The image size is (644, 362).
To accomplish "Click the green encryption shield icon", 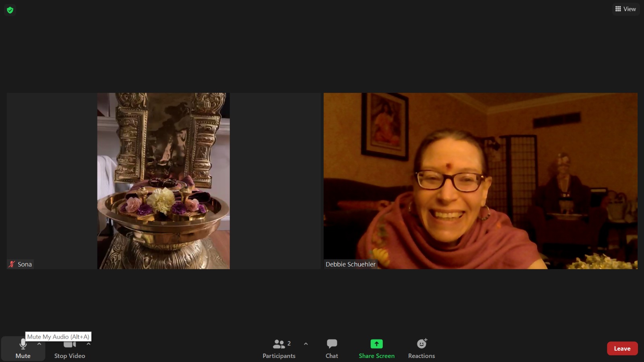I will pyautogui.click(x=10, y=10).
